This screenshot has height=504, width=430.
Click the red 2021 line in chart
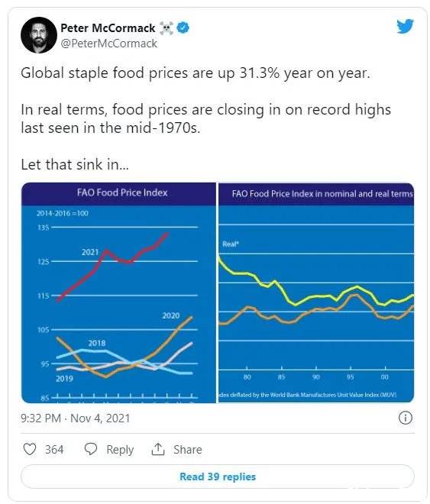(x=106, y=252)
